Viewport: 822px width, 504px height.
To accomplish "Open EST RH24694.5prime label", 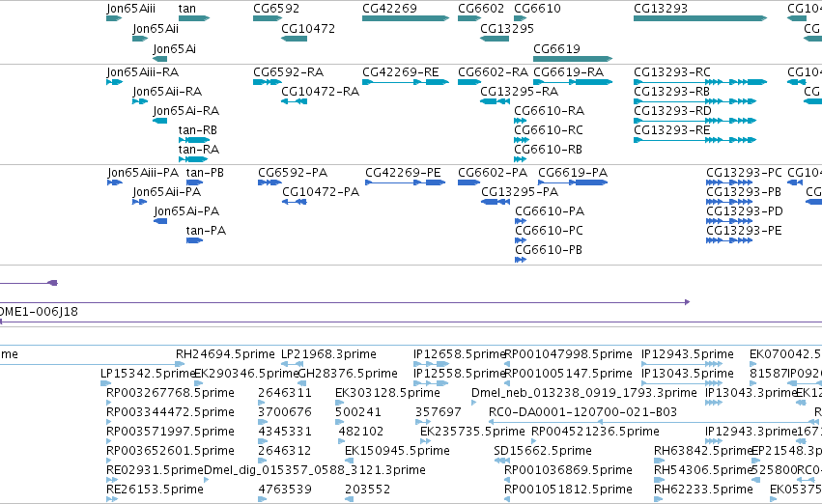I will (x=225, y=354).
